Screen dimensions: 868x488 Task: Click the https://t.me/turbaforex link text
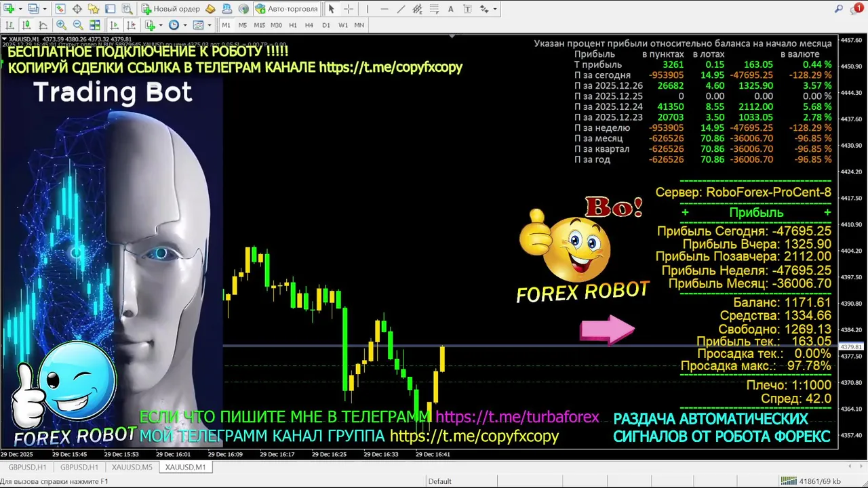point(517,417)
